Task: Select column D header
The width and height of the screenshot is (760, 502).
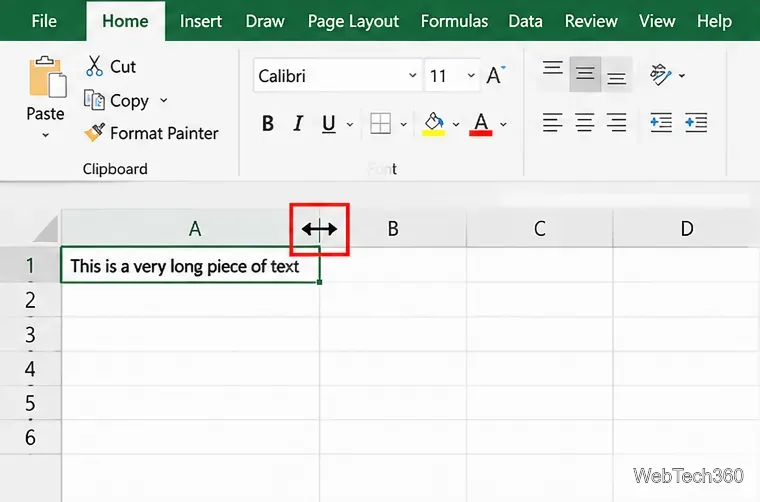Action: pyautogui.click(x=686, y=228)
